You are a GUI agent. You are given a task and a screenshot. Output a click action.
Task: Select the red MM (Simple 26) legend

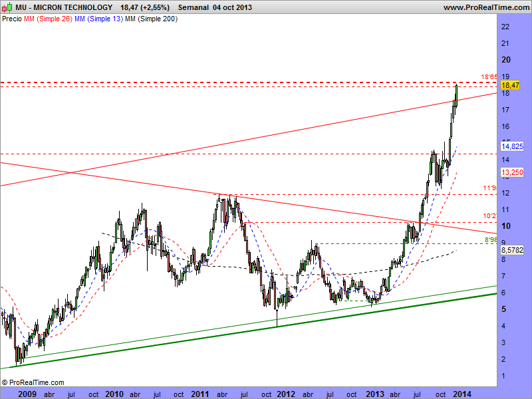pyautogui.click(x=48, y=19)
